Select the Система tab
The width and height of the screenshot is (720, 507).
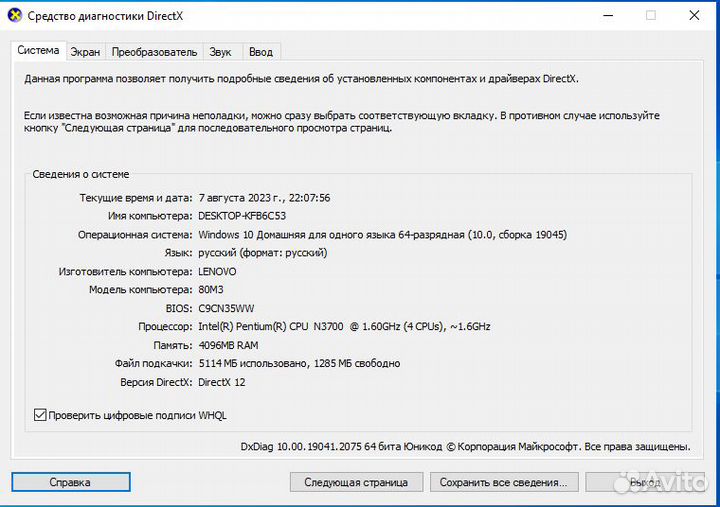pos(38,50)
